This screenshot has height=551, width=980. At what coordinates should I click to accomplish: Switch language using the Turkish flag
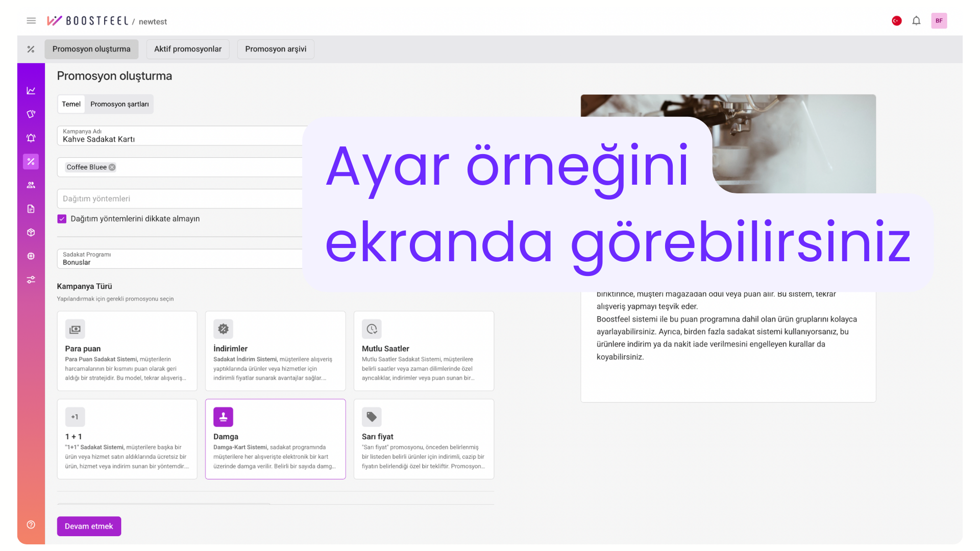click(x=896, y=21)
